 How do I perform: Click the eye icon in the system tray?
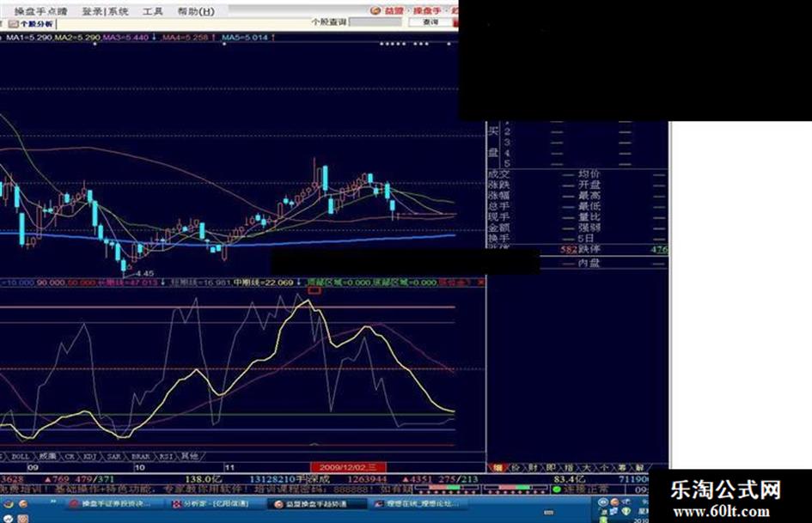(603, 502)
